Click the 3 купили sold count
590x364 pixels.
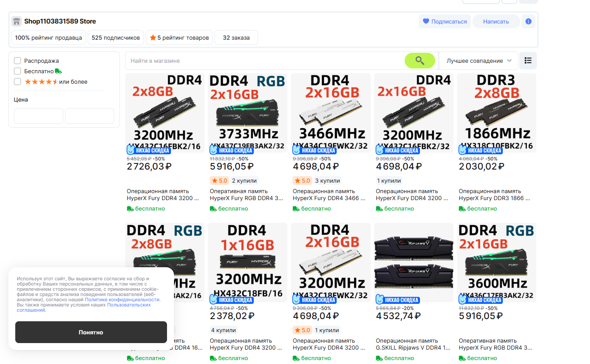327,180
